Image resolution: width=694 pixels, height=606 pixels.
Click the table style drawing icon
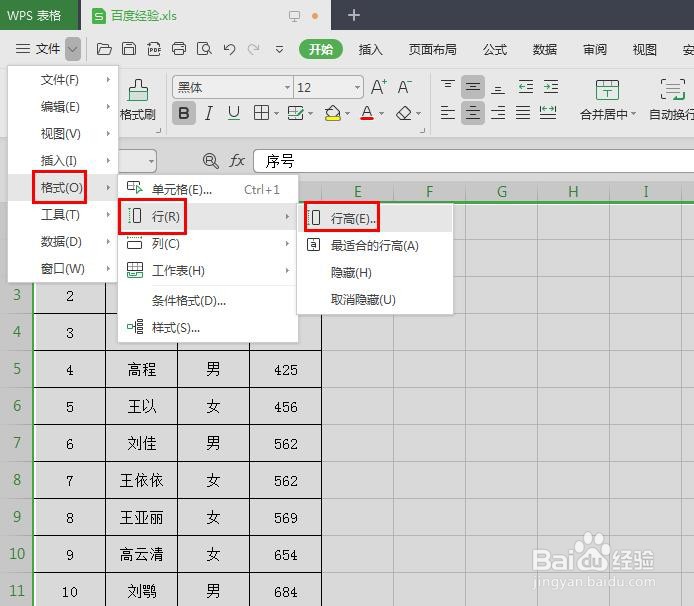pyautogui.click(x=295, y=113)
